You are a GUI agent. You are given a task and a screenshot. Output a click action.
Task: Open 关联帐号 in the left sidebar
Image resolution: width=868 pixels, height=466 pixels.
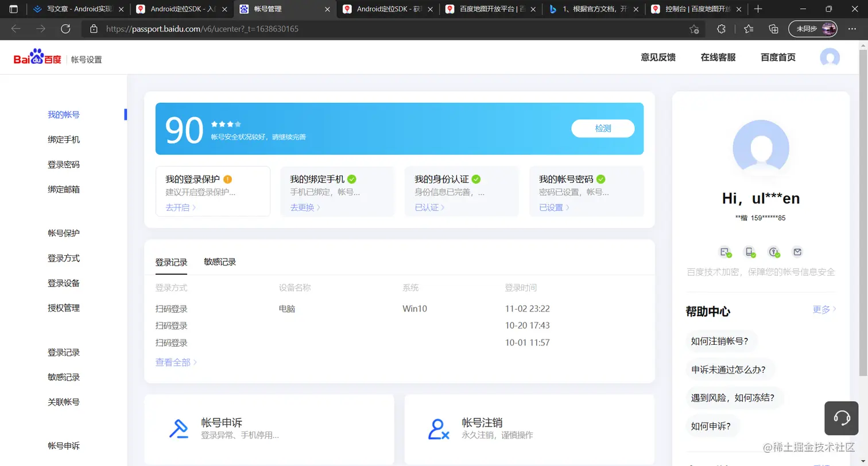[x=64, y=402]
